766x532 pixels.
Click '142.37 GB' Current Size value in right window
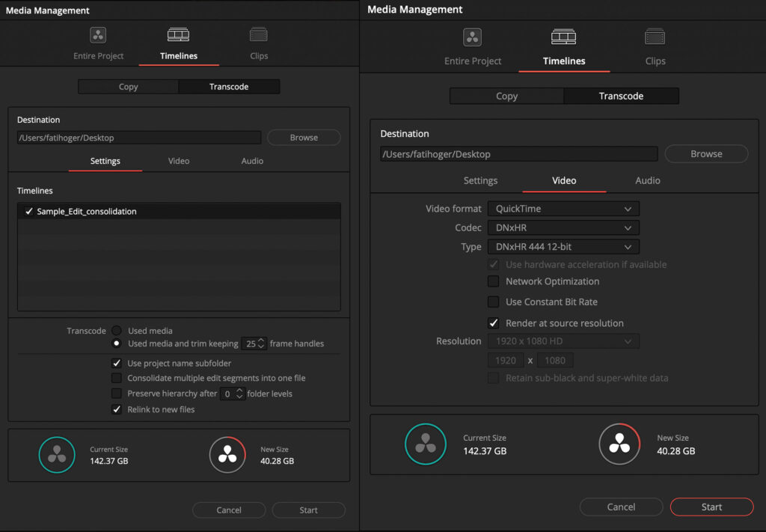click(x=485, y=451)
